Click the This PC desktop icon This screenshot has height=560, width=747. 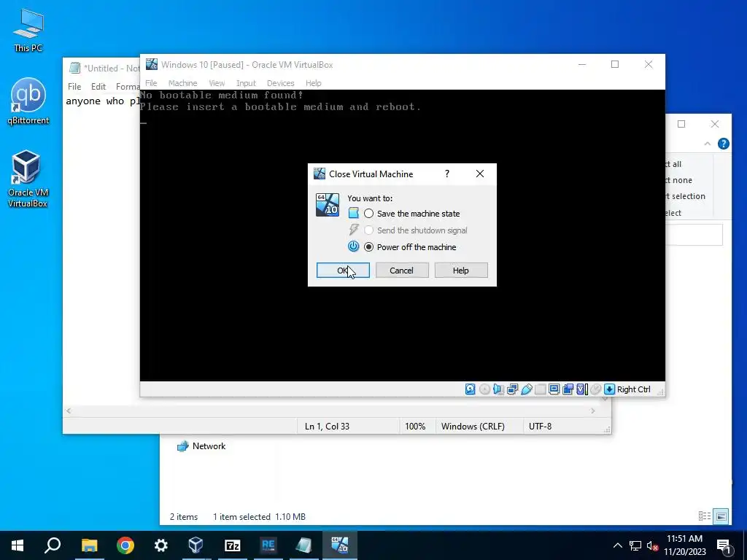[28, 30]
